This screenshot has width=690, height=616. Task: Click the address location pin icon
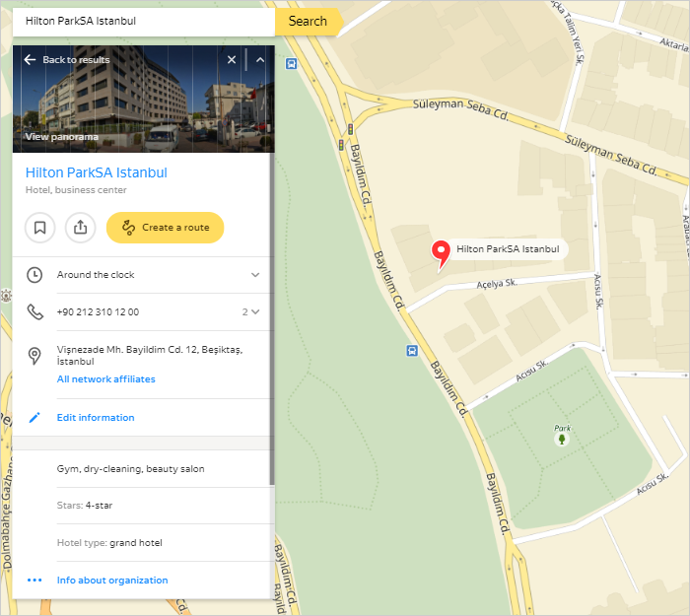(34, 356)
